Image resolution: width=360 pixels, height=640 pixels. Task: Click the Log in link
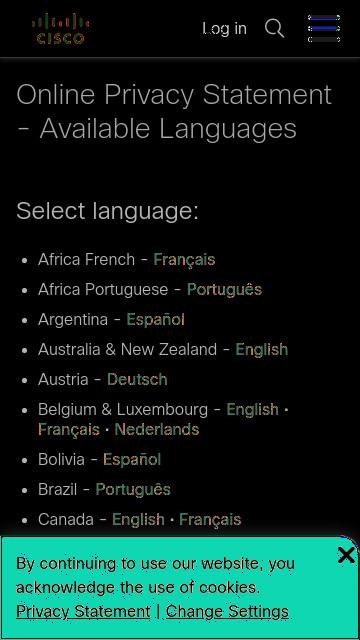pos(224,29)
